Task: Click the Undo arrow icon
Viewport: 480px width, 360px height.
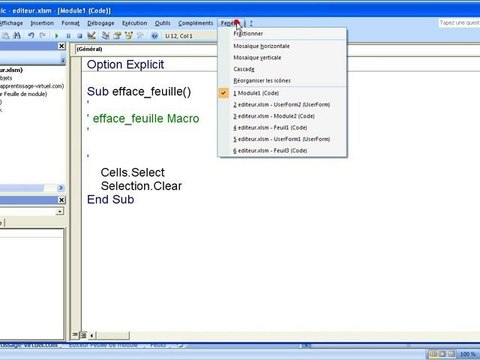Action: 31,35
